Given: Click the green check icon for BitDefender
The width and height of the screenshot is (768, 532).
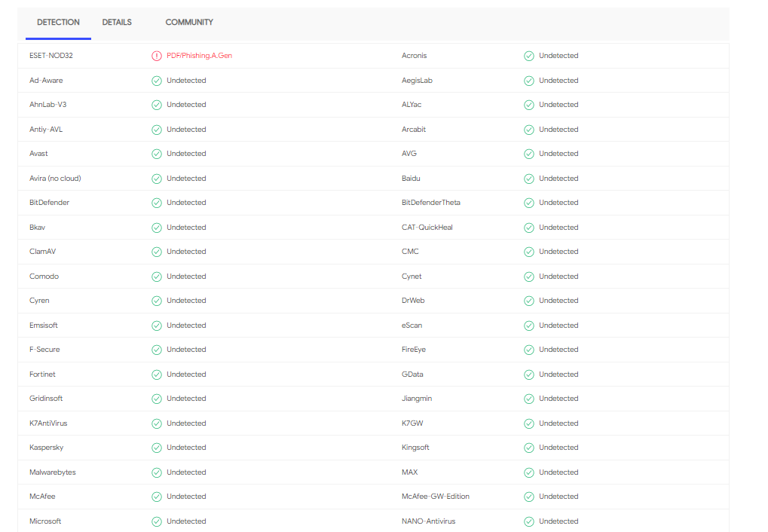Looking at the screenshot, I should 156,203.
